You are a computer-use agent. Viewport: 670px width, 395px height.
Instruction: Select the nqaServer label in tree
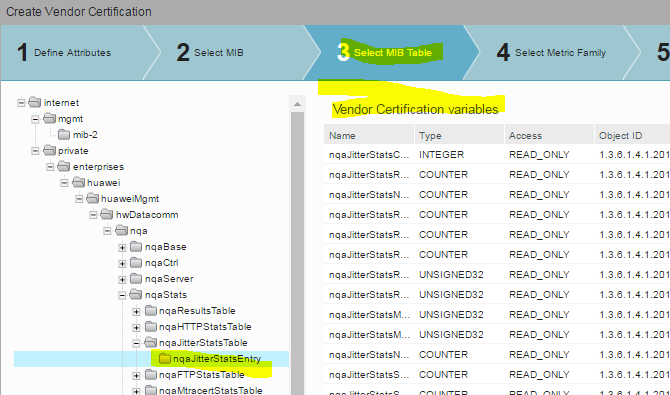pos(169,279)
